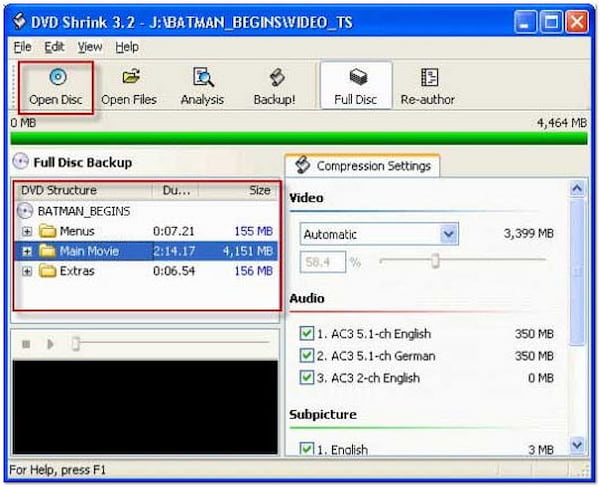Click the 0:07.21 Menus duration value

pos(174,231)
